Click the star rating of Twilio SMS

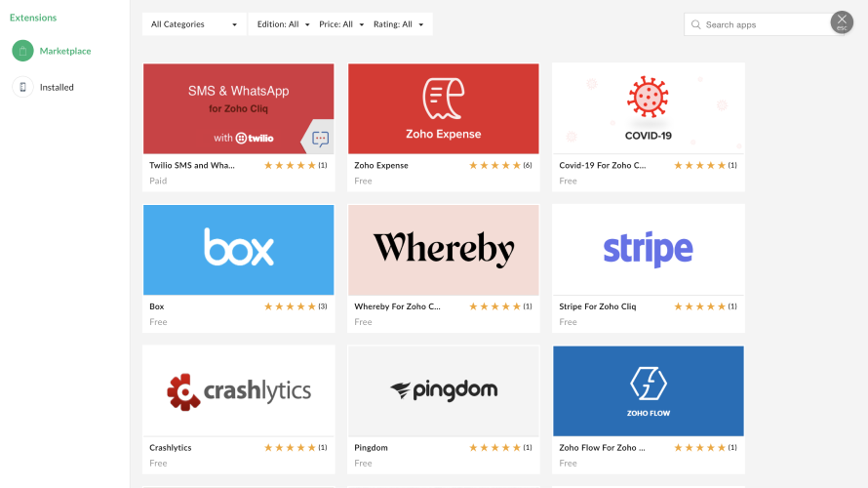pos(290,165)
